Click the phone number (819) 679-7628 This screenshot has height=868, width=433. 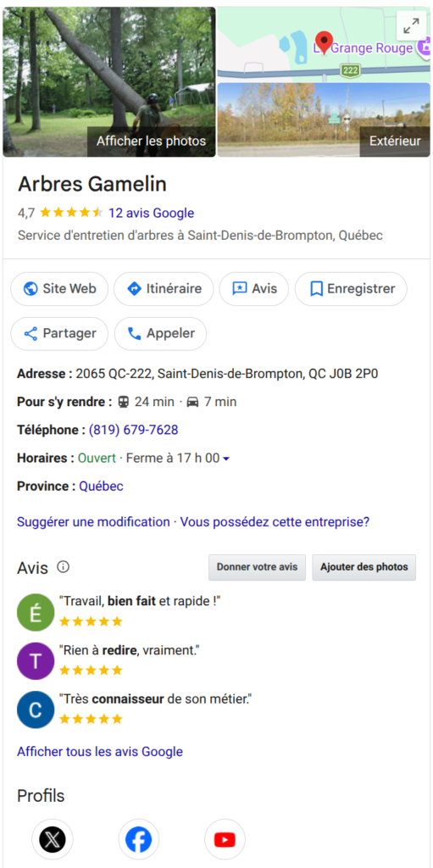133,430
